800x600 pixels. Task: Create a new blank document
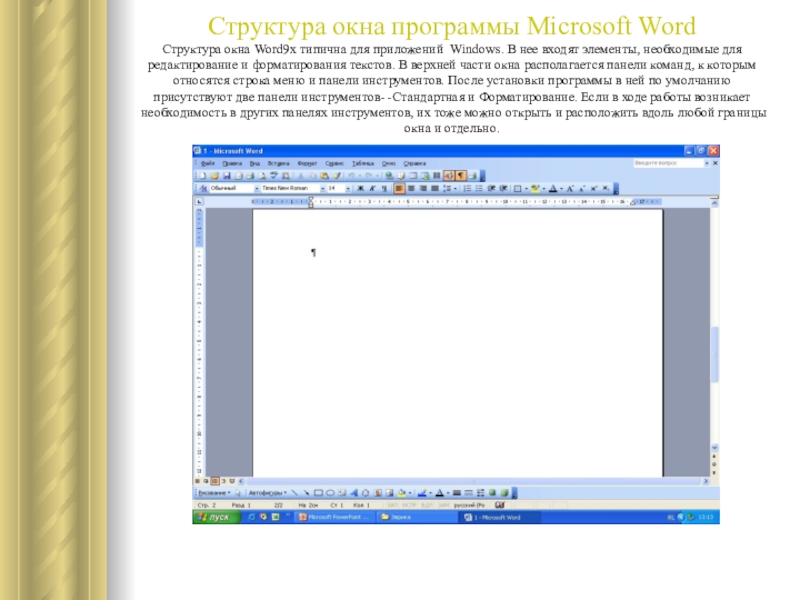203,176
